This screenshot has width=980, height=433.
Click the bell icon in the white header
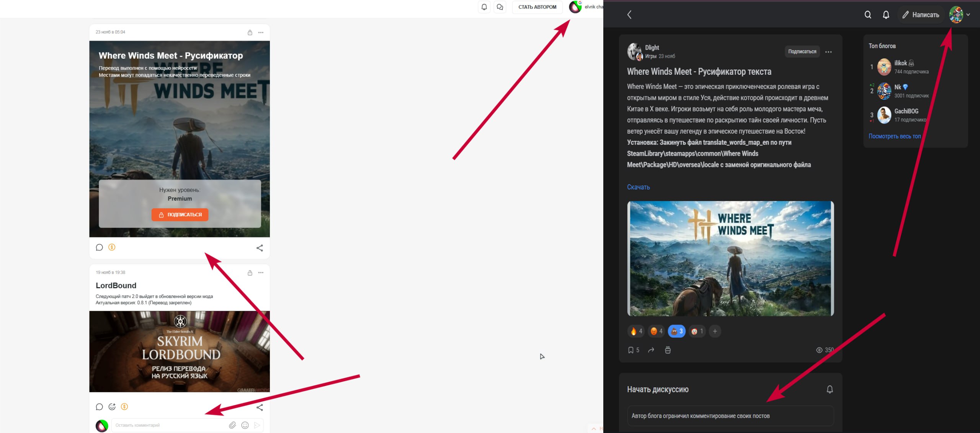(x=484, y=7)
